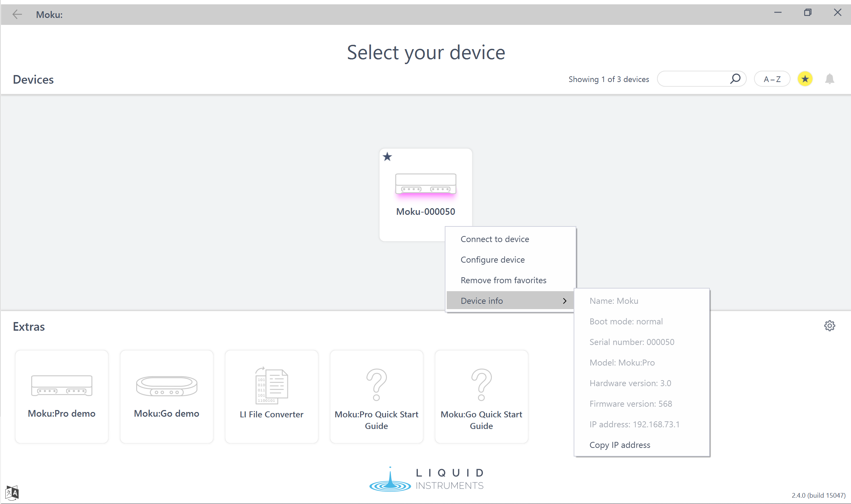Select Copy IP address
Viewport: 851px width, 504px height.
(642, 445)
